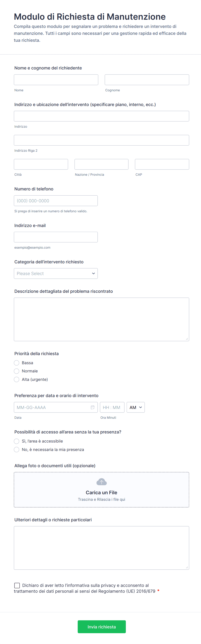Select Normale priority radio button

click(17, 371)
